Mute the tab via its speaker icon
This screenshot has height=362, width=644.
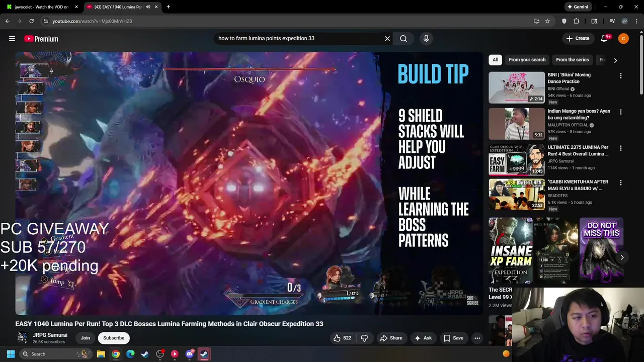click(148, 7)
